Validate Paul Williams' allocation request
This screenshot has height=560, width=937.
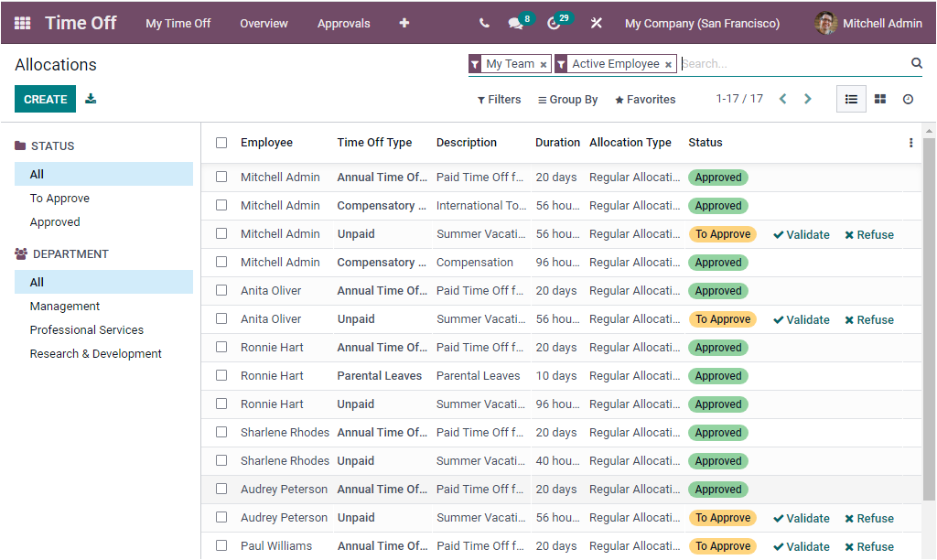801,545
